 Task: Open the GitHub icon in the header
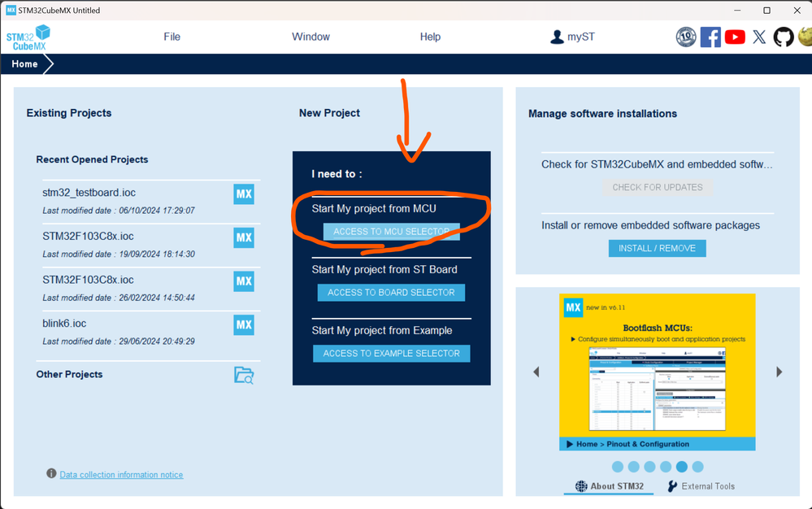tap(784, 37)
